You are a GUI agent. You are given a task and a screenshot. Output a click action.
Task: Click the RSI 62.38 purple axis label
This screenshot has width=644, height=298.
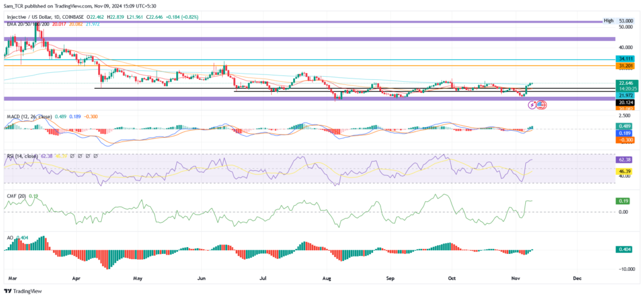click(x=625, y=159)
